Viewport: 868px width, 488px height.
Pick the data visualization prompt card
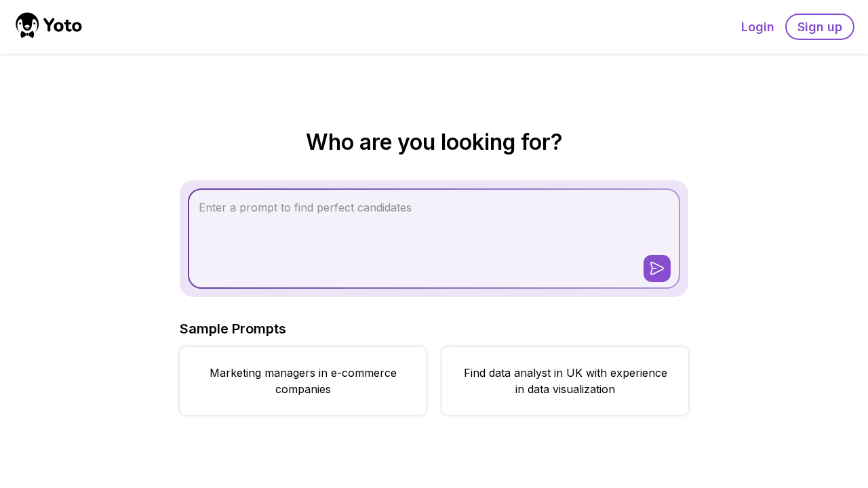point(565,381)
